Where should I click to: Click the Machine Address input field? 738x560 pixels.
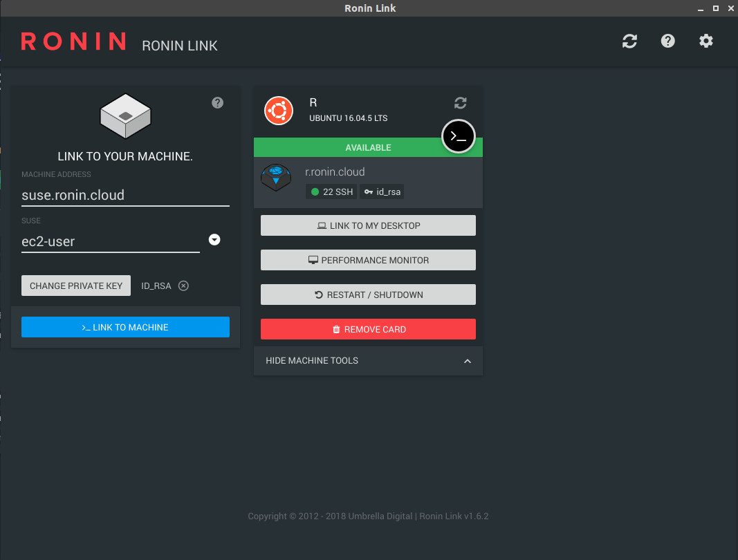pyautogui.click(x=125, y=195)
